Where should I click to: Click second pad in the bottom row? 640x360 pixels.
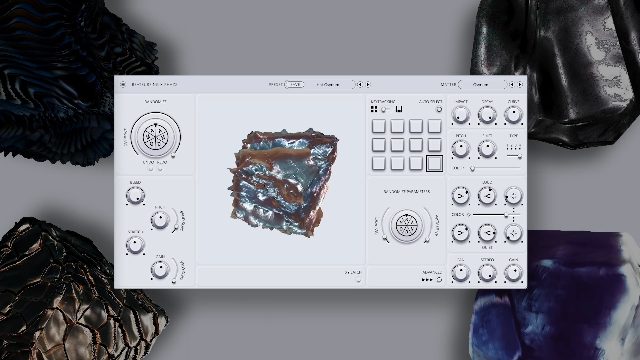pos(397,163)
